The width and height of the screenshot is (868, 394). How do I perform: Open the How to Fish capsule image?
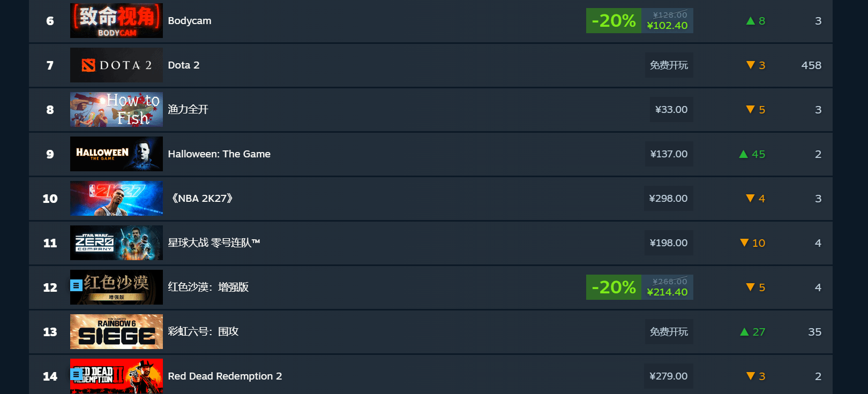(x=116, y=109)
